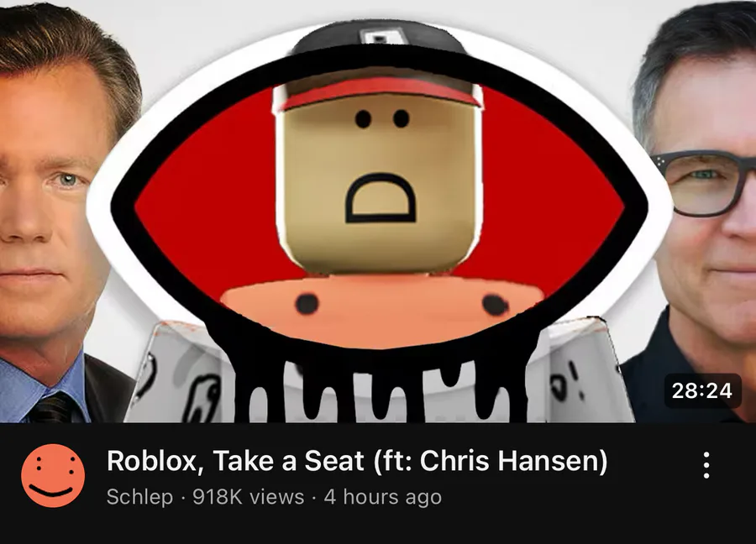Click the dark striped necktie on the left man
The height and width of the screenshot is (544, 756).
click(x=54, y=409)
